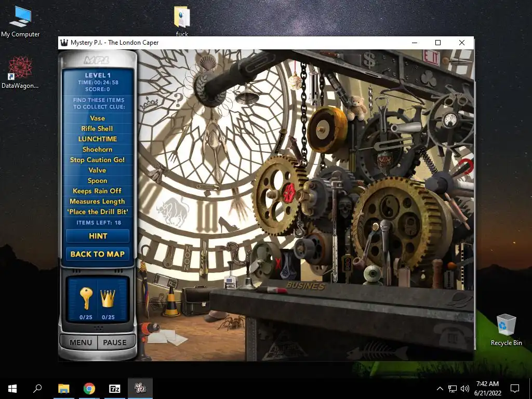532x399 pixels.
Task: Pick the fish skeleton under the bench
Action: tap(377, 351)
